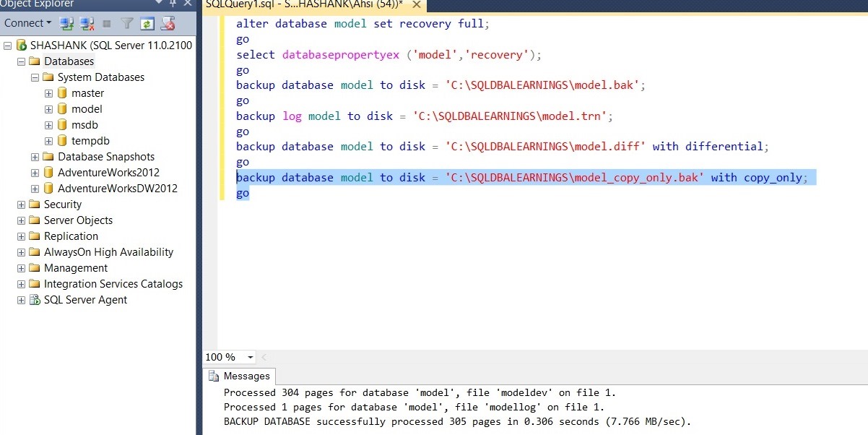The width and height of the screenshot is (868, 435).
Task: Collapse the System Databases node
Action: (35, 77)
